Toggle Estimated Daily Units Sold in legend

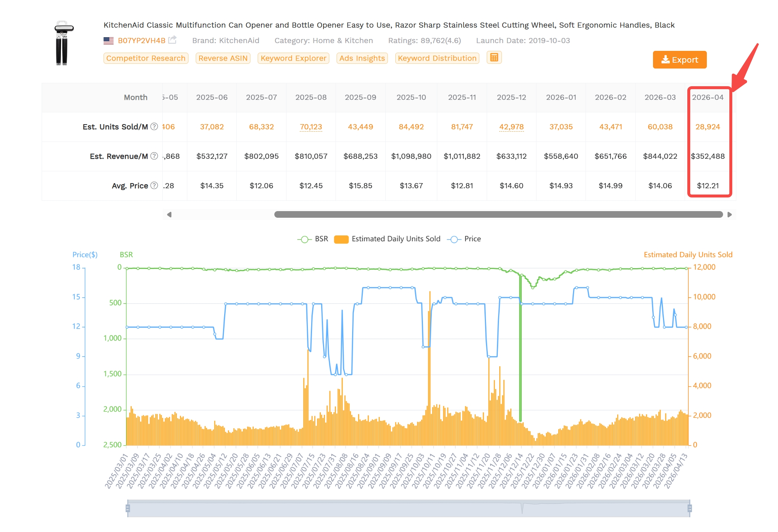(x=341, y=239)
